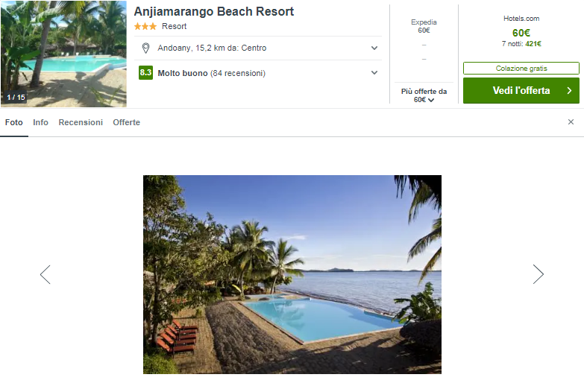
Task: Open the Anjiamarango Beach Resort title link
Action: pos(213,12)
